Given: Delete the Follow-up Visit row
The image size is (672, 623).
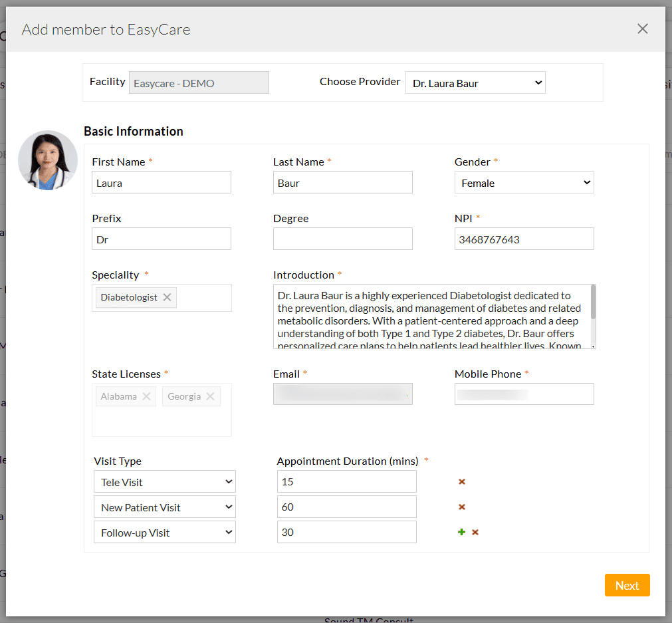Looking at the screenshot, I should pos(475,532).
